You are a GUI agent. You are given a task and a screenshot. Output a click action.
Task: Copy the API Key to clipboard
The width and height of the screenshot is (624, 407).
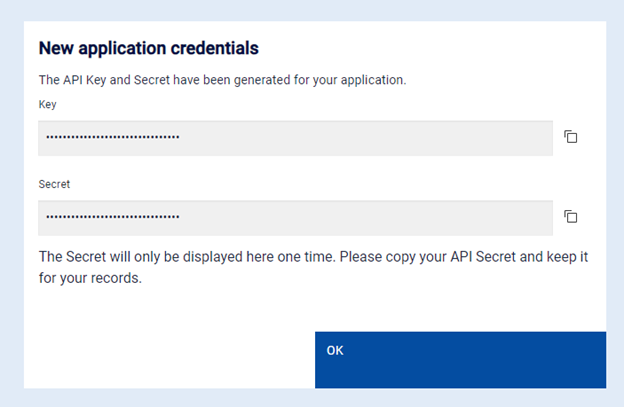571,137
